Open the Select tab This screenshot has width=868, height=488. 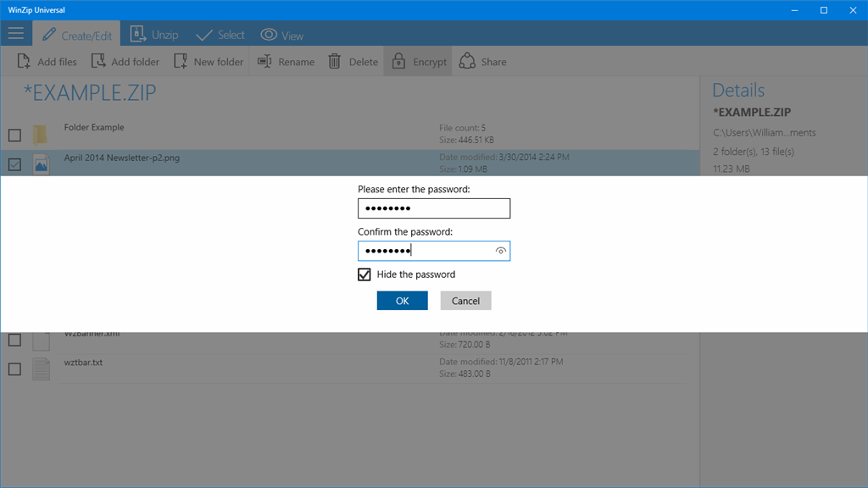(220, 34)
